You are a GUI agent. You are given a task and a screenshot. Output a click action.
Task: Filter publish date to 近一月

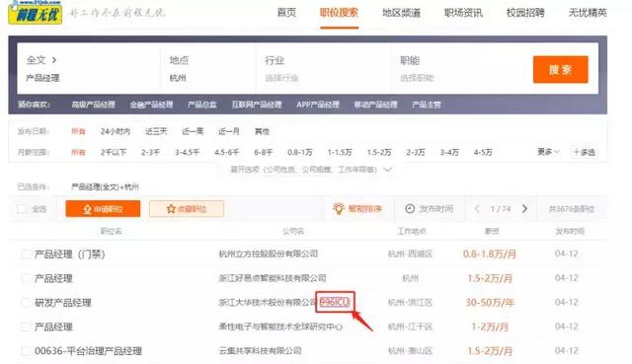pyautogui.click(x=228, y=131)
